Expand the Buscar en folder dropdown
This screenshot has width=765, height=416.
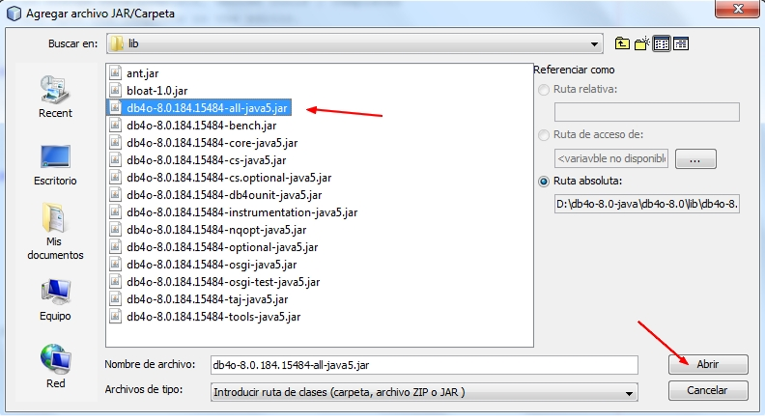point(594,44)
